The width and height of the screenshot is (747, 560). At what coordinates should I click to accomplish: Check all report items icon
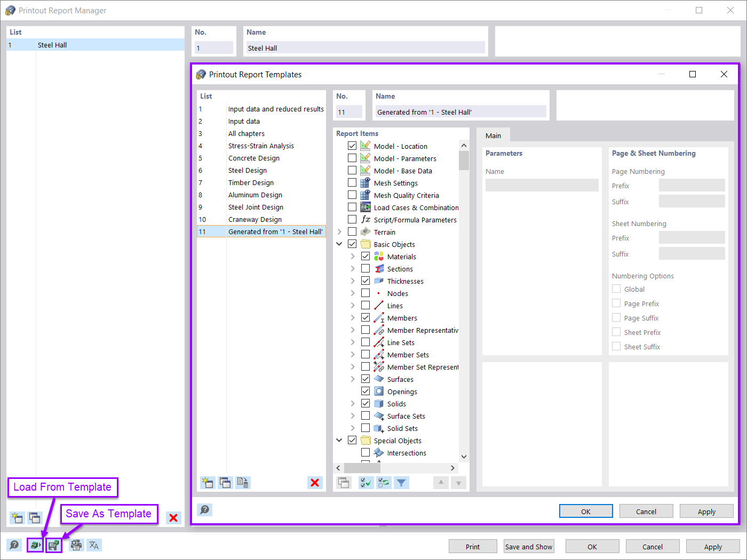(x=366, y=483)
